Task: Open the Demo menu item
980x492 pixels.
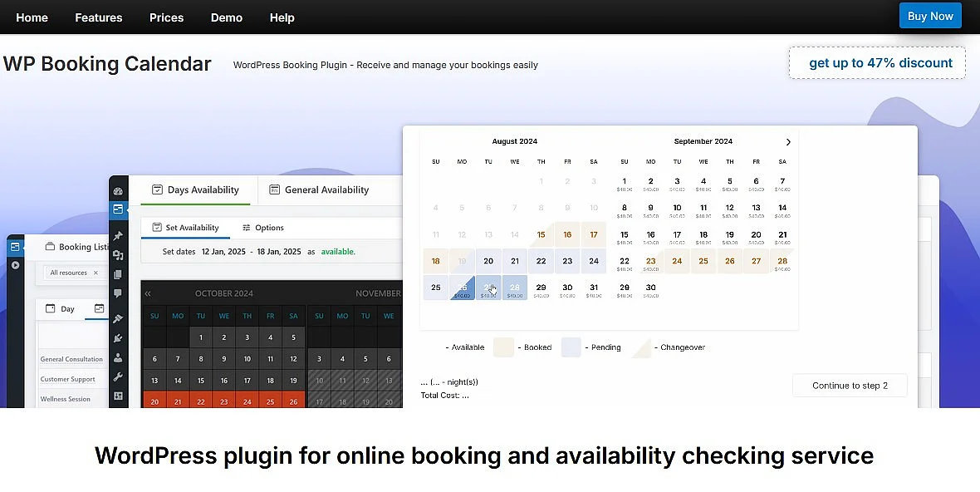Action: (x=226, y=17)
